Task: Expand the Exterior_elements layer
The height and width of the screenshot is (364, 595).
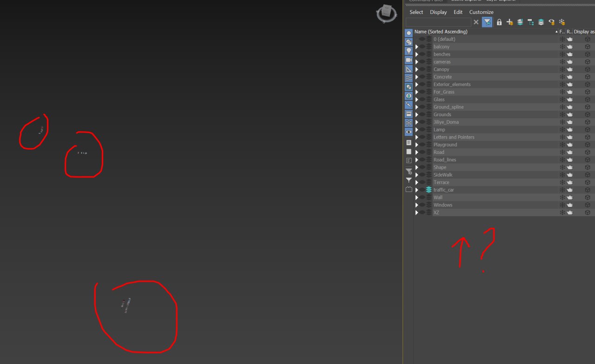Action: pyautogui.click(x=416, y=85)
